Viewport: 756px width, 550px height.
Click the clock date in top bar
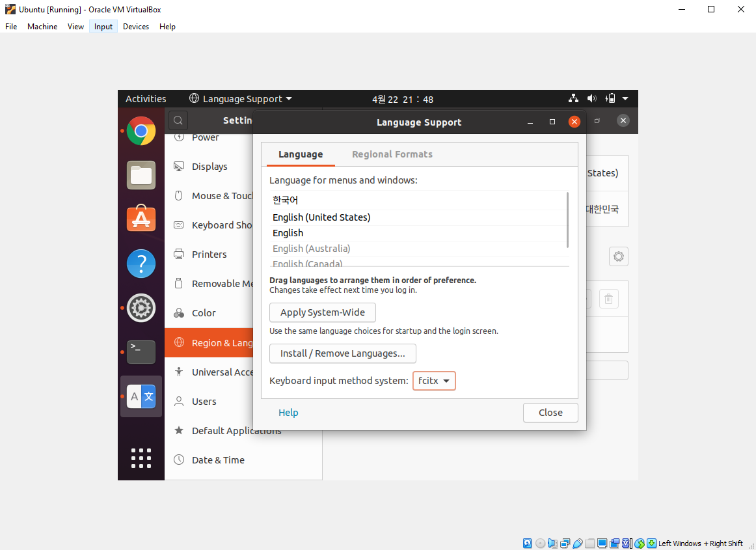point(403,100)
